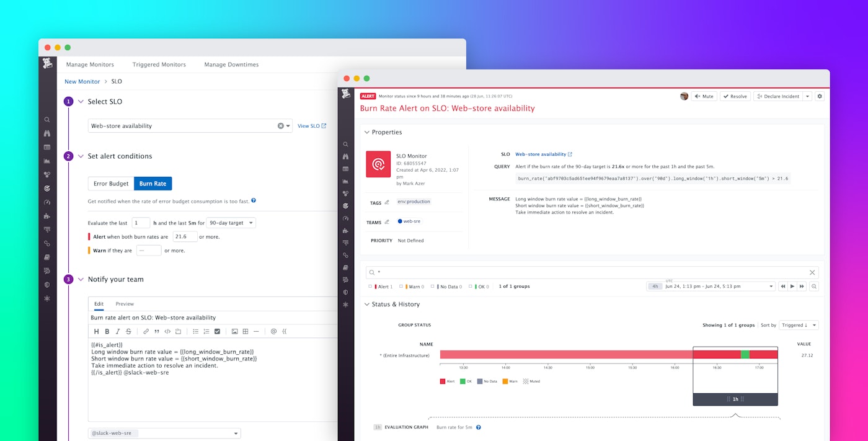Open monitor settings with the gear icon
Viewport: 868px width, 441px height.
(x=820, y=96)
